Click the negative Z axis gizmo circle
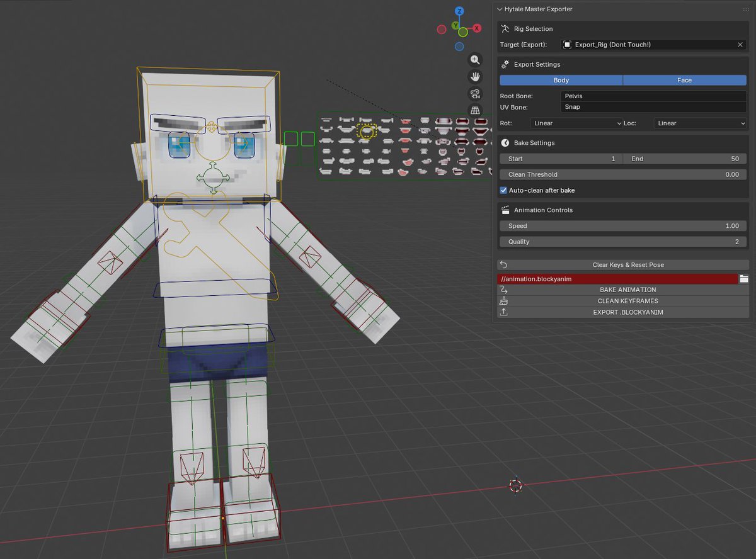The height and width of the screenshot is (559, 756). (x=459, y=46)
